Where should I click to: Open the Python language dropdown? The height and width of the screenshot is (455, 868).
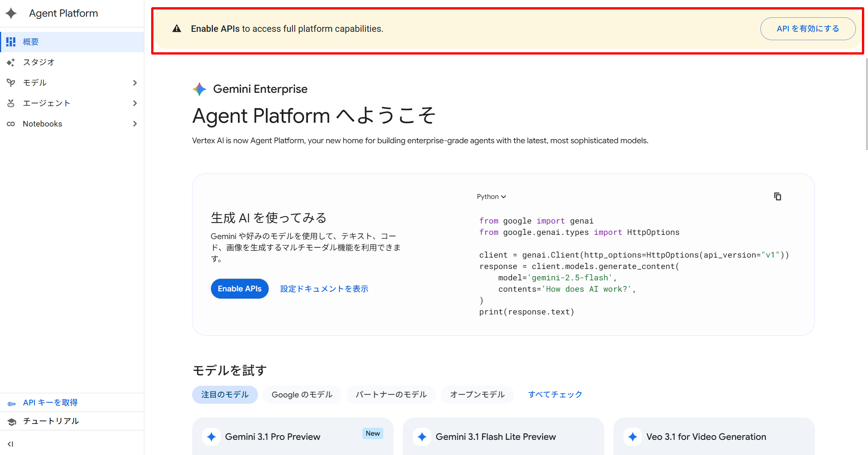491,197
